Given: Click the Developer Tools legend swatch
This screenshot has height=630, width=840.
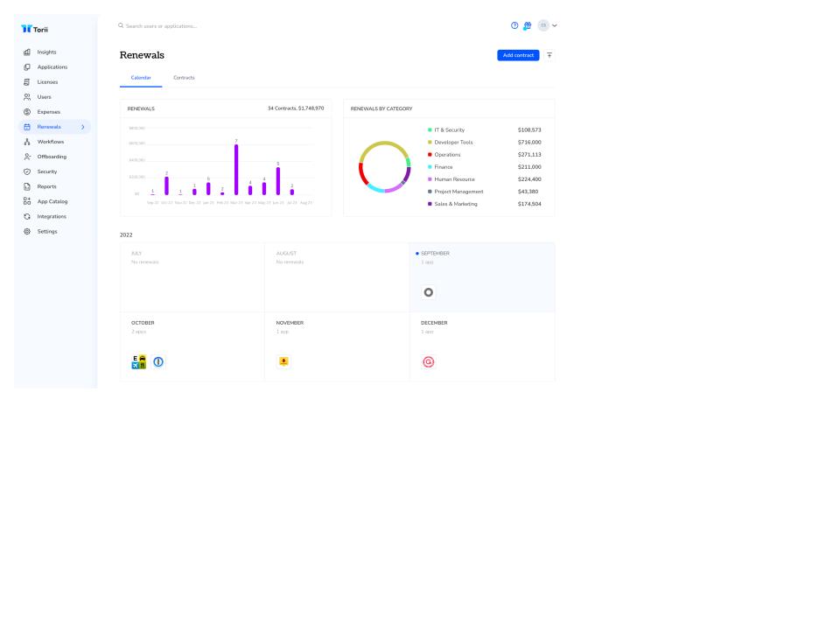Looking at the screenshot, I should [430, 142].
